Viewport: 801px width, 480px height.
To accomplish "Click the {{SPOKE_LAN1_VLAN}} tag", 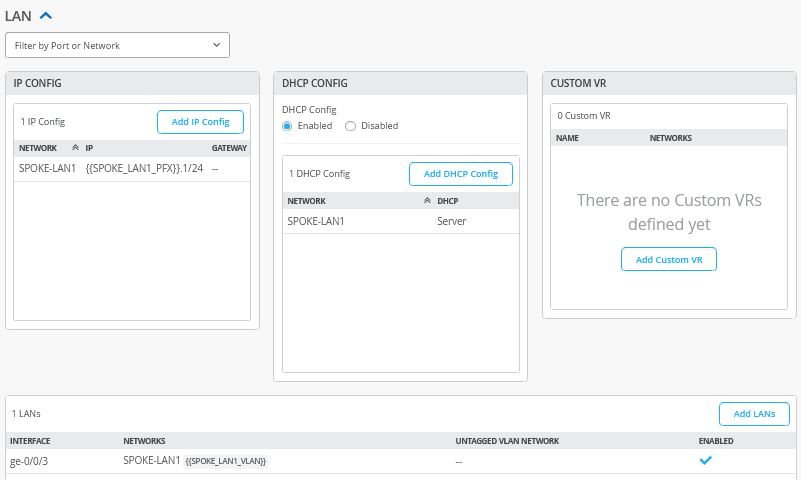I will point(226,462).
